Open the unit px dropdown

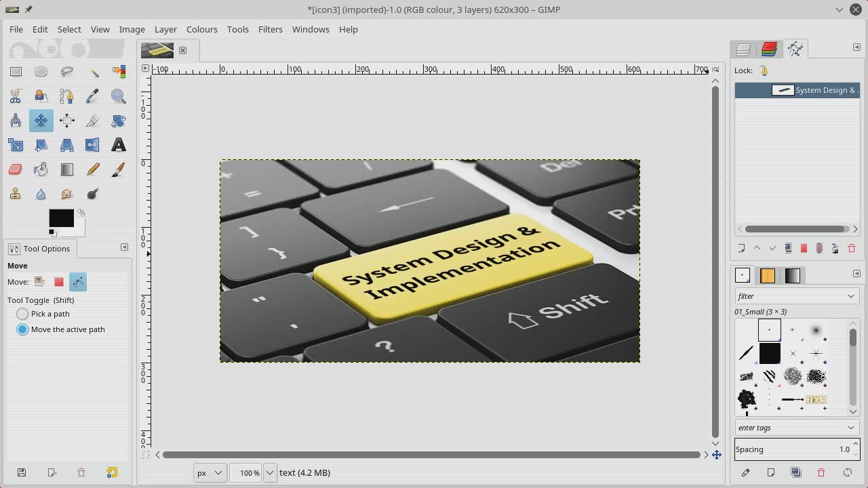pos(210,473)
